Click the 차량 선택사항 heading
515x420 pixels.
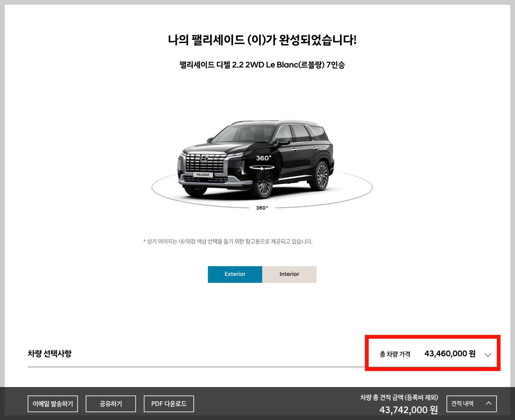click(50, 353)
